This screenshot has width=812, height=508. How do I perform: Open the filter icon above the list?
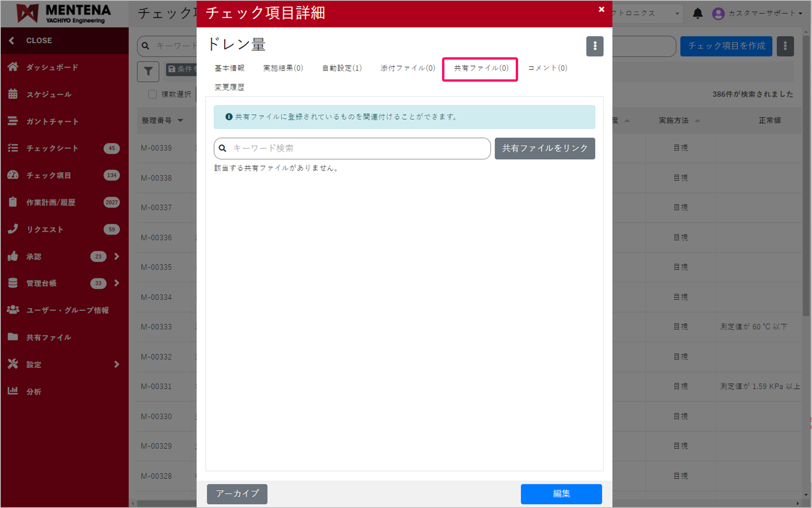click(148, 71)
